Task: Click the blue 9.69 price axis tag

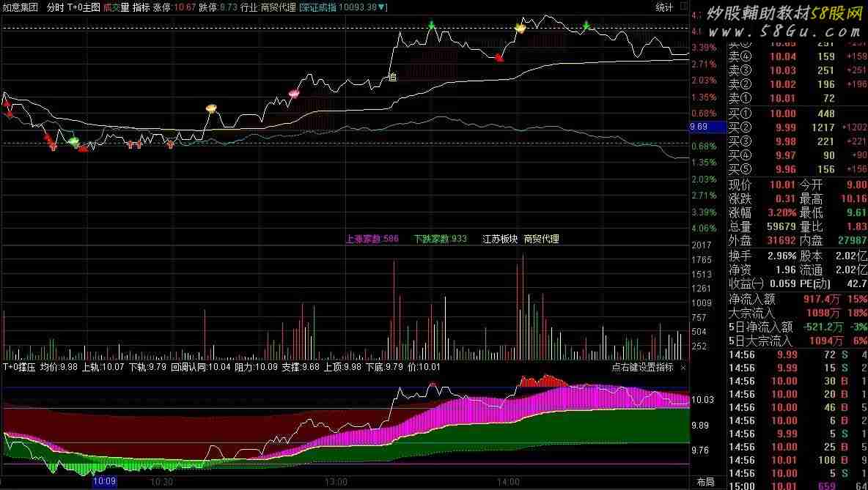Action: (707, 127)
